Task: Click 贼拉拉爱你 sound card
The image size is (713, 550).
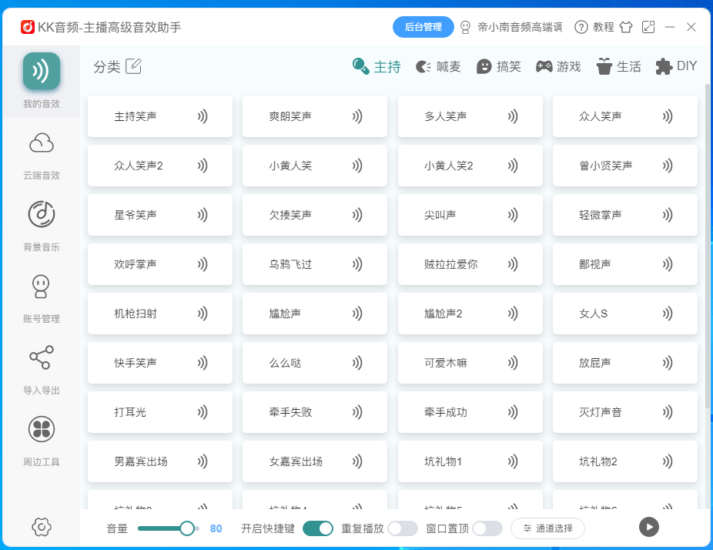Action: pyautogui.click(x=470, y=264)
